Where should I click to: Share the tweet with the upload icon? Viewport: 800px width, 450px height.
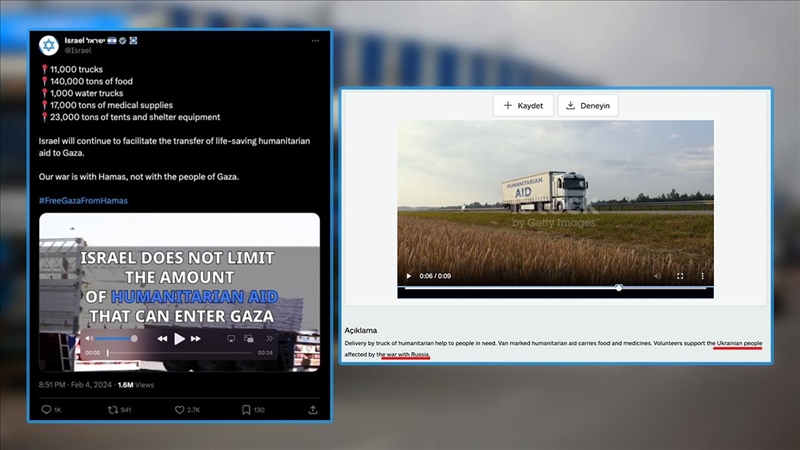pyautogui.click(x=313, y=410)
